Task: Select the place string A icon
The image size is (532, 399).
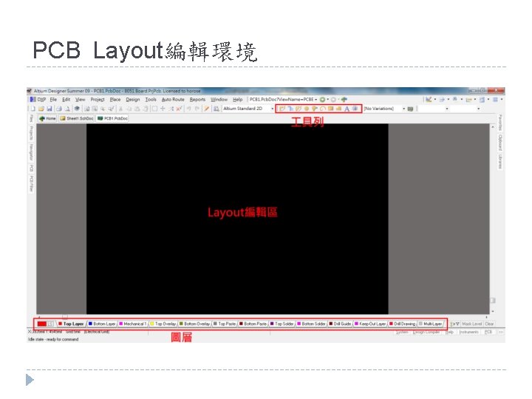Action: click(x=347, y=109)
